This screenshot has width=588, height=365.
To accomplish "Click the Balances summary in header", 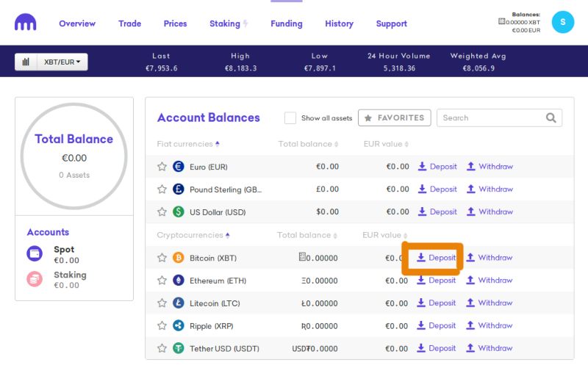I will (x=520, y=23).
